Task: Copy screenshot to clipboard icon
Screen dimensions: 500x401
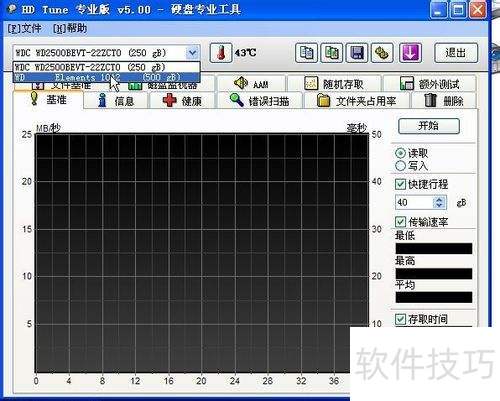Action: [x=332, y=53]
